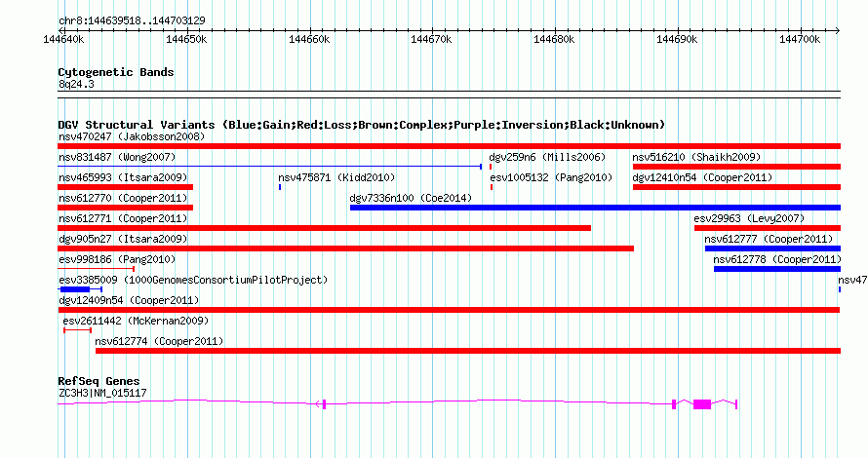The width and height of the screenshot is (868, 458).
Task: Select dgv12410n54 (Cooper2011) label
Action: [x=702, y=177]
